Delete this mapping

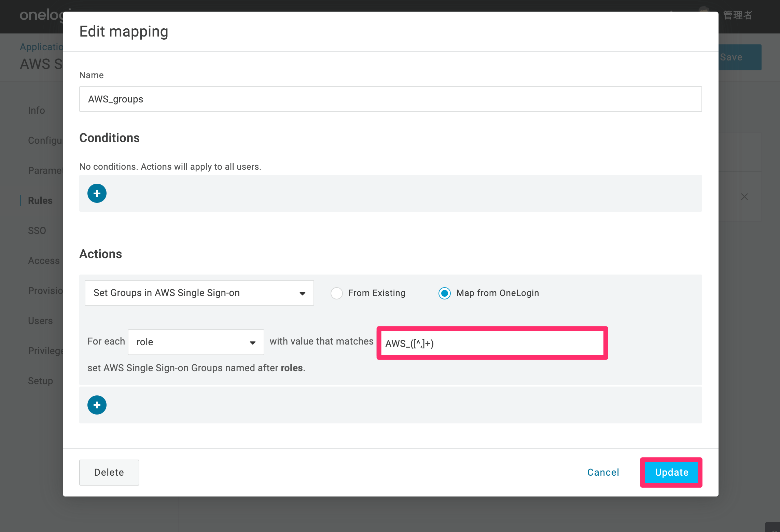109,472
